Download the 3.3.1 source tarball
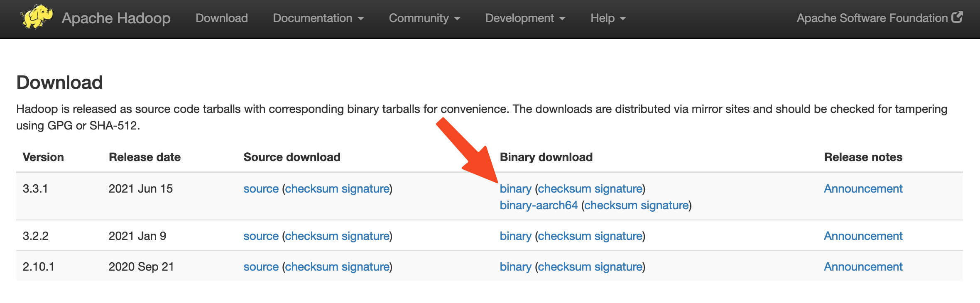The width and height of the screenshot is (980, 303). (261, 189)
